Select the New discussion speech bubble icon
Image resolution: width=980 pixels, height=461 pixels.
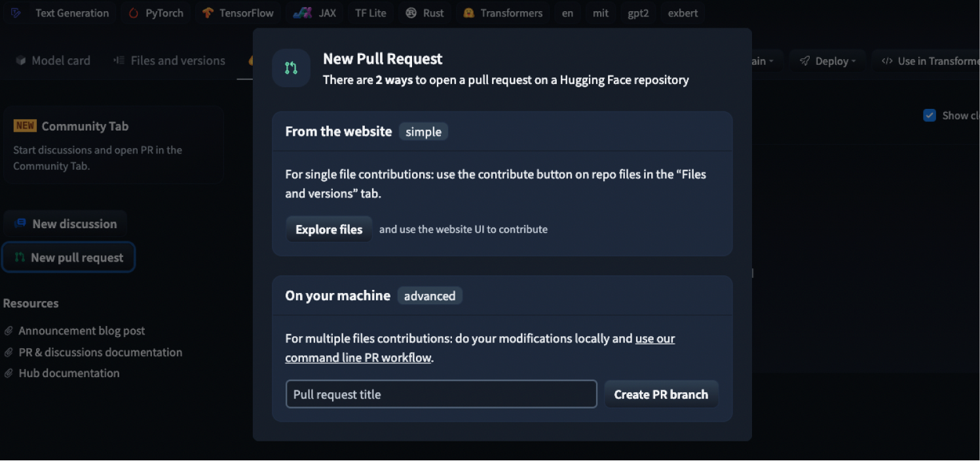point(20,224)
